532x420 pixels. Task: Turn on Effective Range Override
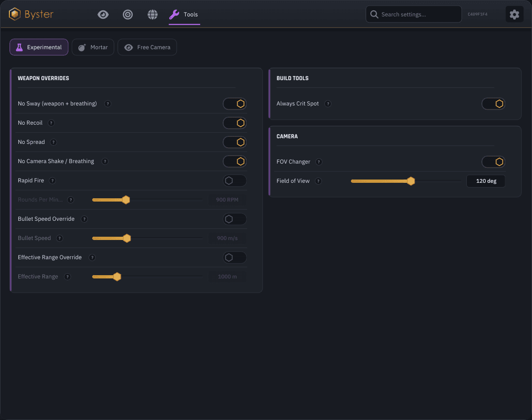click(x=234, y=257)
